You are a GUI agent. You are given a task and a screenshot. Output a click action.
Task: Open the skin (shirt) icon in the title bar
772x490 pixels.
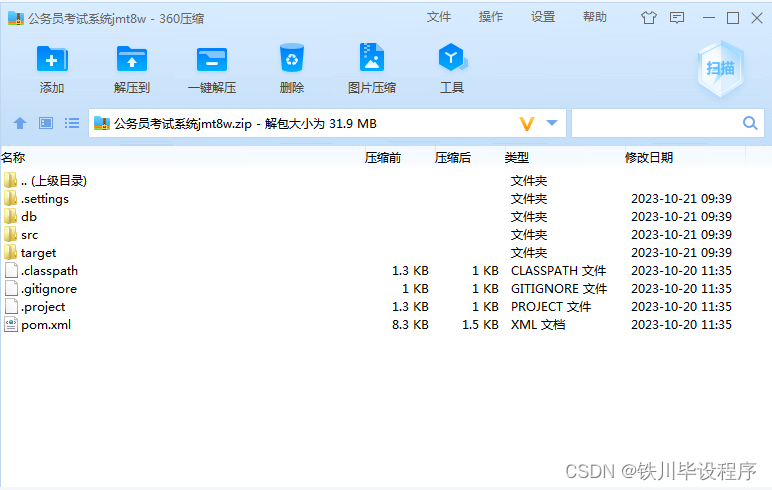648,18
